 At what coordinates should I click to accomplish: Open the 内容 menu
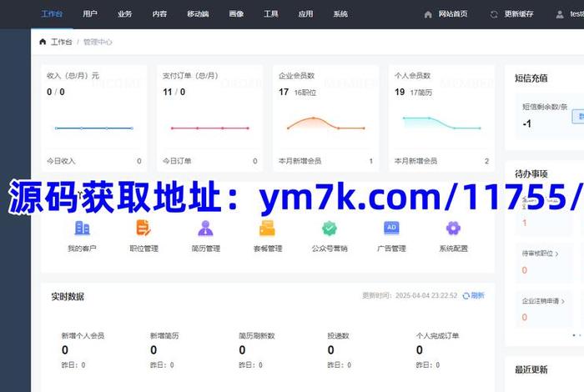pyautogui.click(x=159, y=14)
